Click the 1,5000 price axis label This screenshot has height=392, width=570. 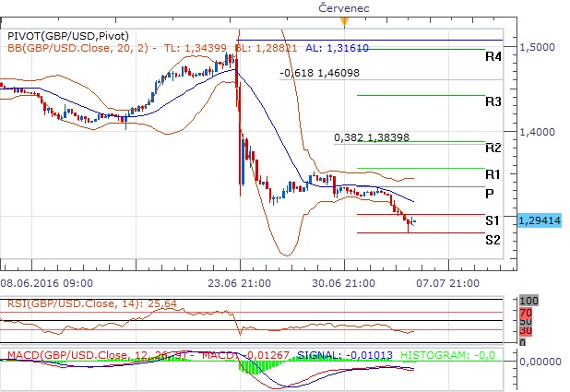tap(538, 47)
